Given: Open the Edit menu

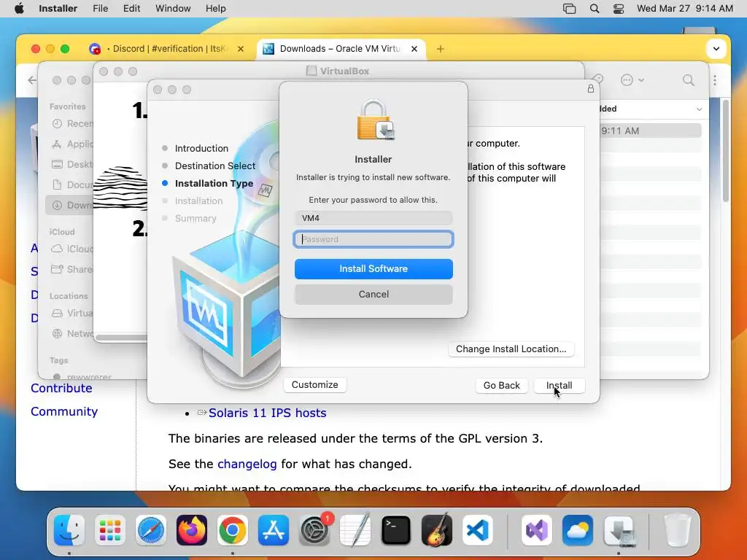Looking at the screenshot, I should tap(131, 9).
